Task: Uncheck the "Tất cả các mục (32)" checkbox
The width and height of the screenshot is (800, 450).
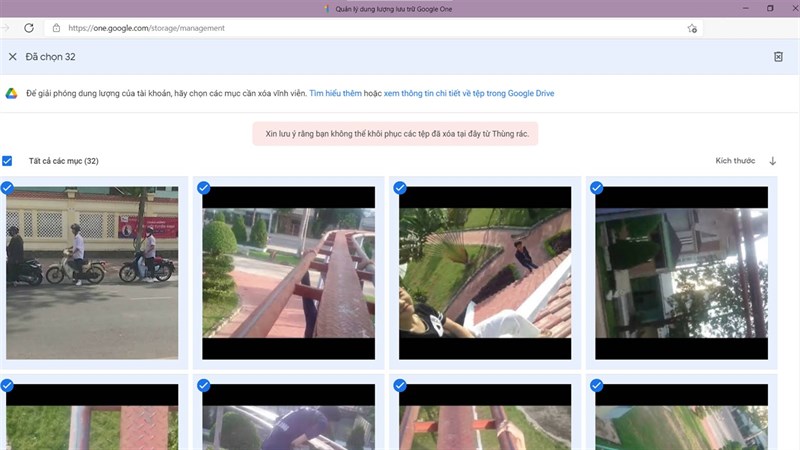Action: pyautogui.click(x=8, y=161)
